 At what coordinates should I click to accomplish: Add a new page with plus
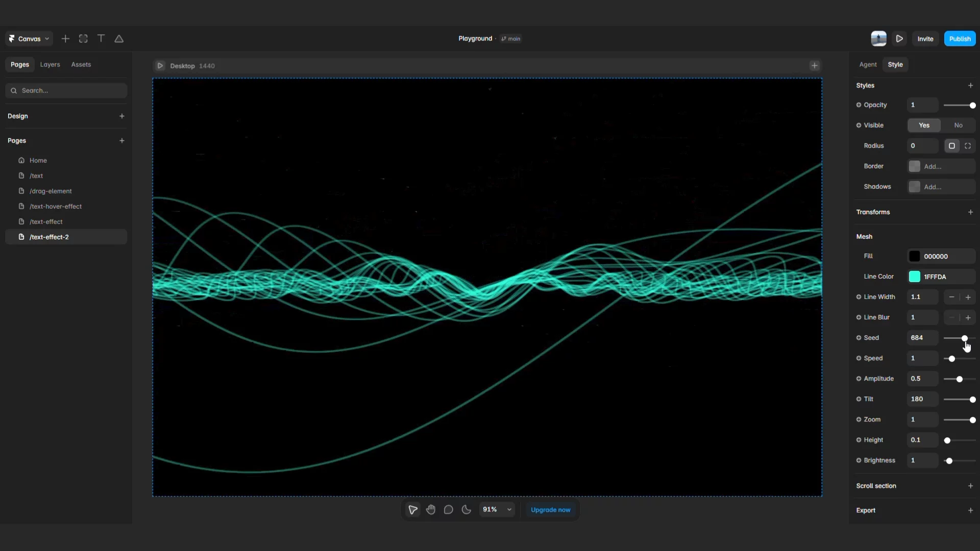[122, 141]
